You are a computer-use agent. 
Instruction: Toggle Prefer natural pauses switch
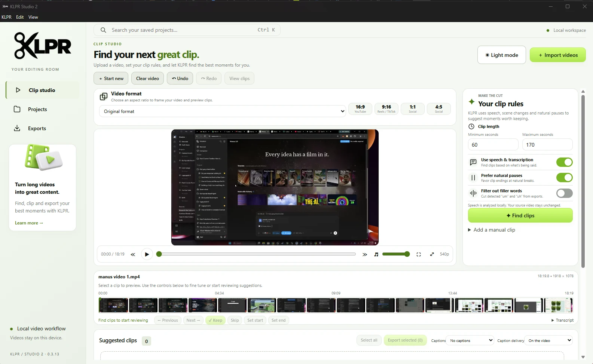(564, 177)
